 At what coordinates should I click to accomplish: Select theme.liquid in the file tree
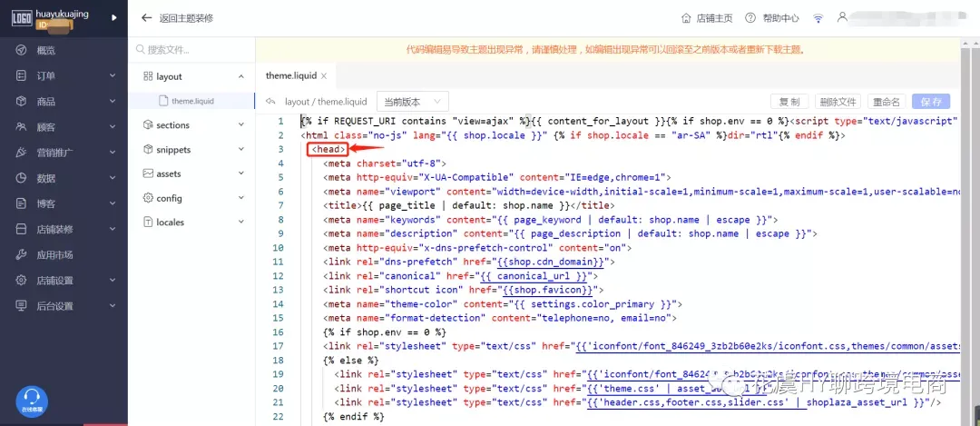[192, 101]
